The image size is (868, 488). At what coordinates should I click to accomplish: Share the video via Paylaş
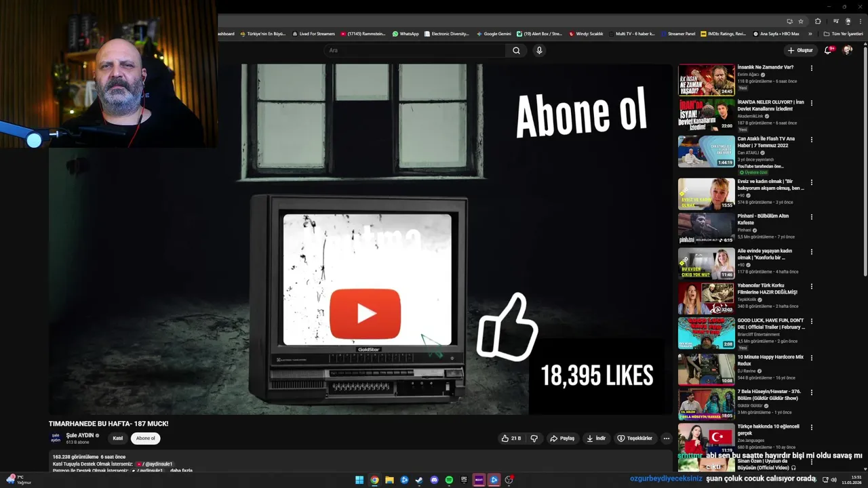point(562,439)
